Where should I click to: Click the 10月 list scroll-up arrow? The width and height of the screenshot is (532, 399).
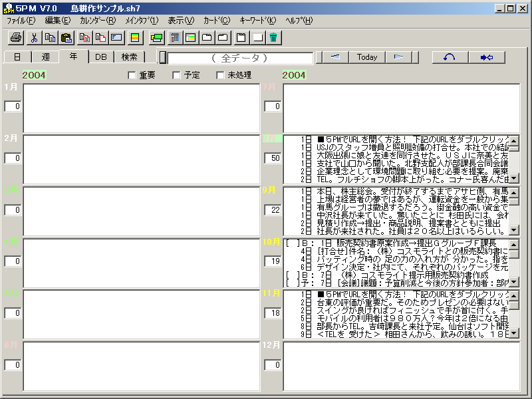tap(513, 244)
